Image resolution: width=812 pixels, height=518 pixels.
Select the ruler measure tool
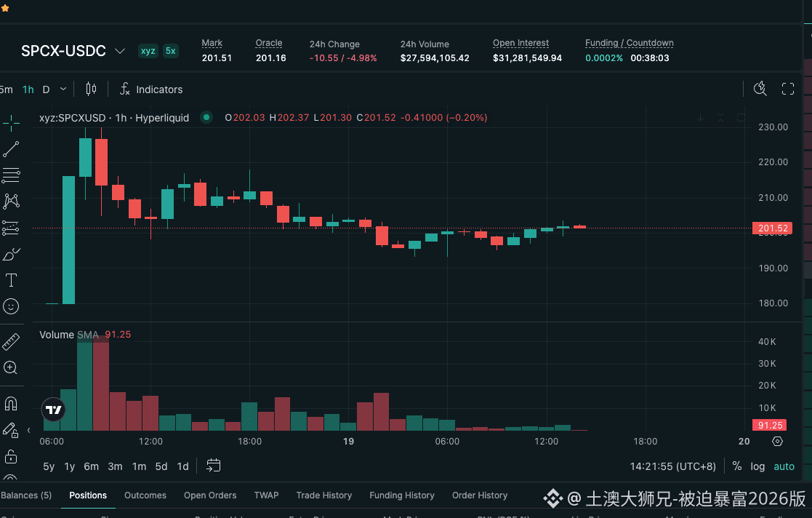(11, 342)
